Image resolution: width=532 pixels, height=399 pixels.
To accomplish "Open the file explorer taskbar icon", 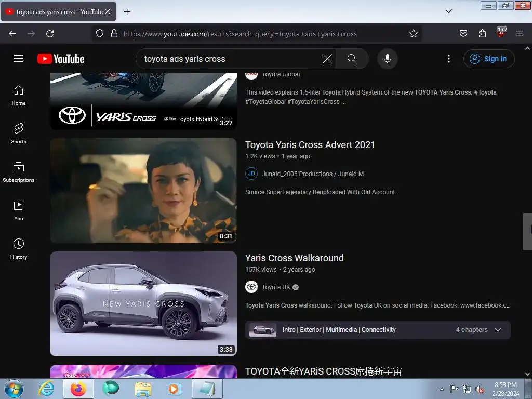I will pos(143,389).
